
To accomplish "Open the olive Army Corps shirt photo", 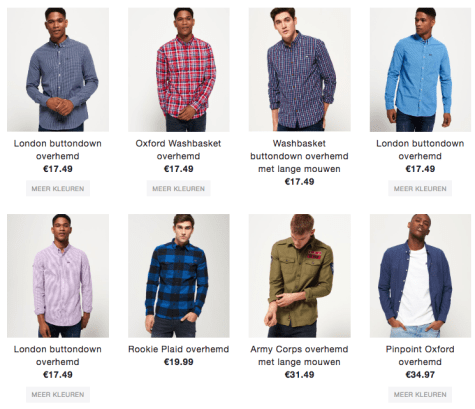I will point(300,276).
